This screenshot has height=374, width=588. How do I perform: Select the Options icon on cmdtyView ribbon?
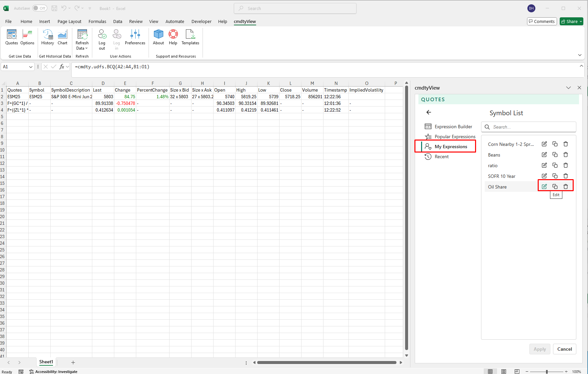coord(28,37)
